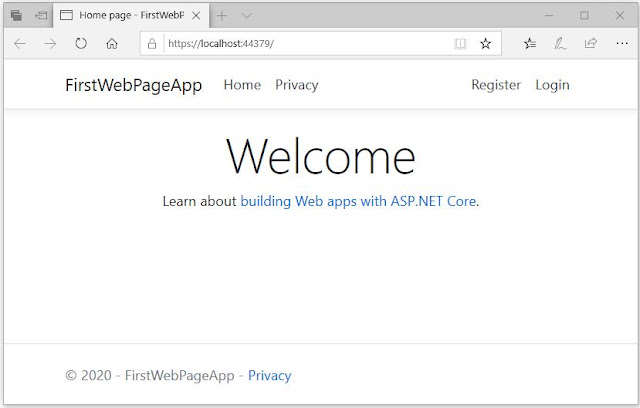Add notes with the pen icon

(560, 43)
